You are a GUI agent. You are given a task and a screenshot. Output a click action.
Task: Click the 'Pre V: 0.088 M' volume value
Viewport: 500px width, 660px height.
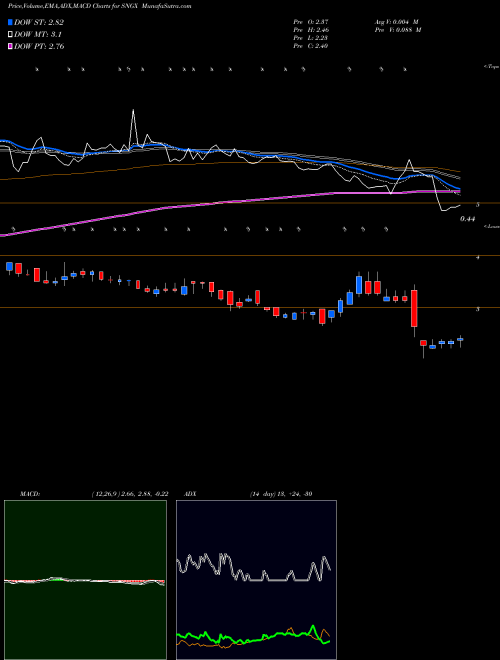[398, 30]
